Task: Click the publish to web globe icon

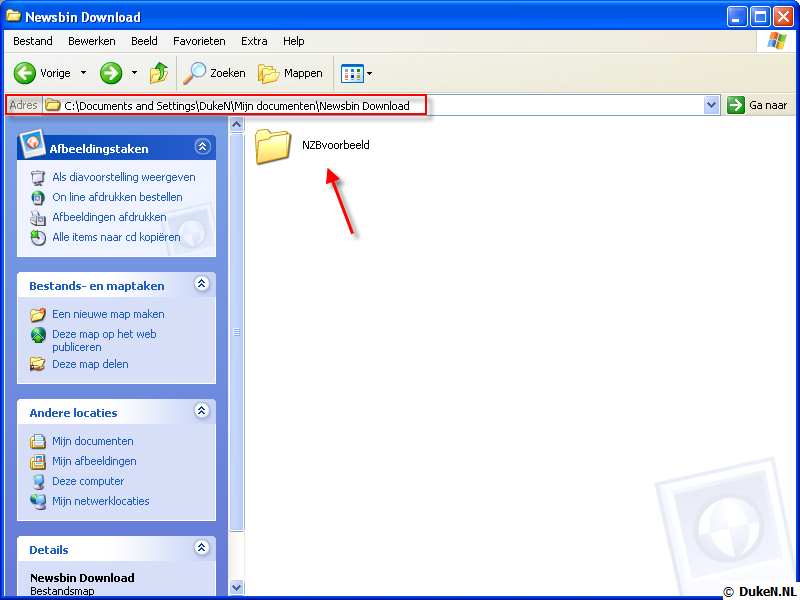Action: point(38,335)
